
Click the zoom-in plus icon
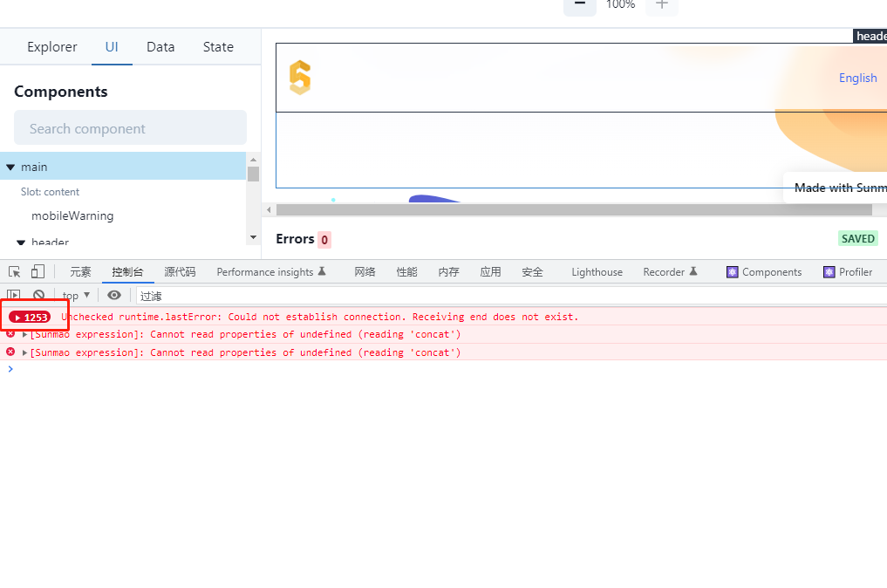[661, 6]
